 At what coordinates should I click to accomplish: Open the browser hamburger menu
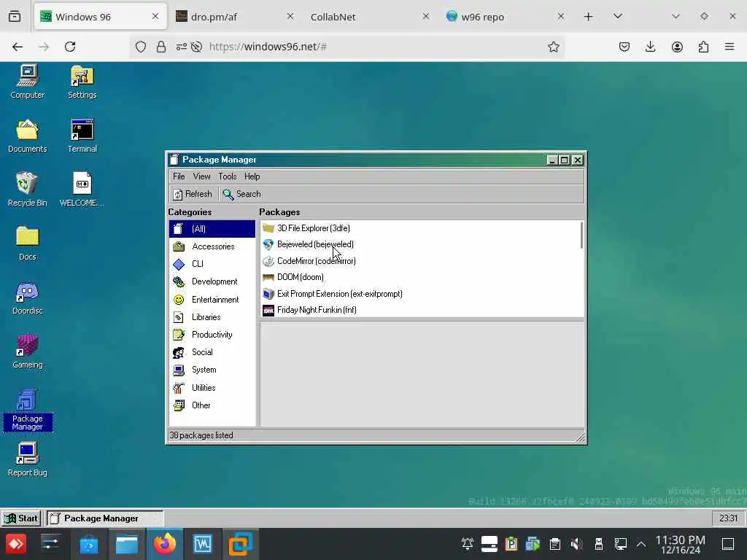(x=729, y=47)
